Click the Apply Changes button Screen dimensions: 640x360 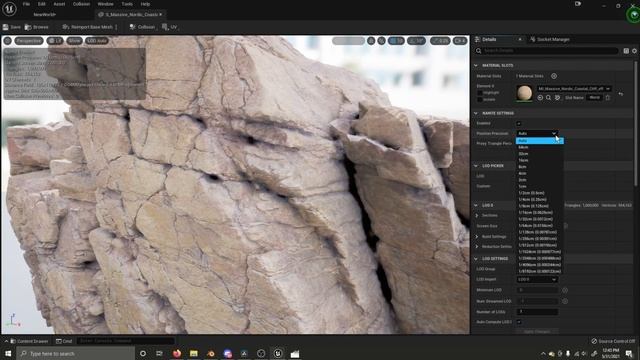537,332
